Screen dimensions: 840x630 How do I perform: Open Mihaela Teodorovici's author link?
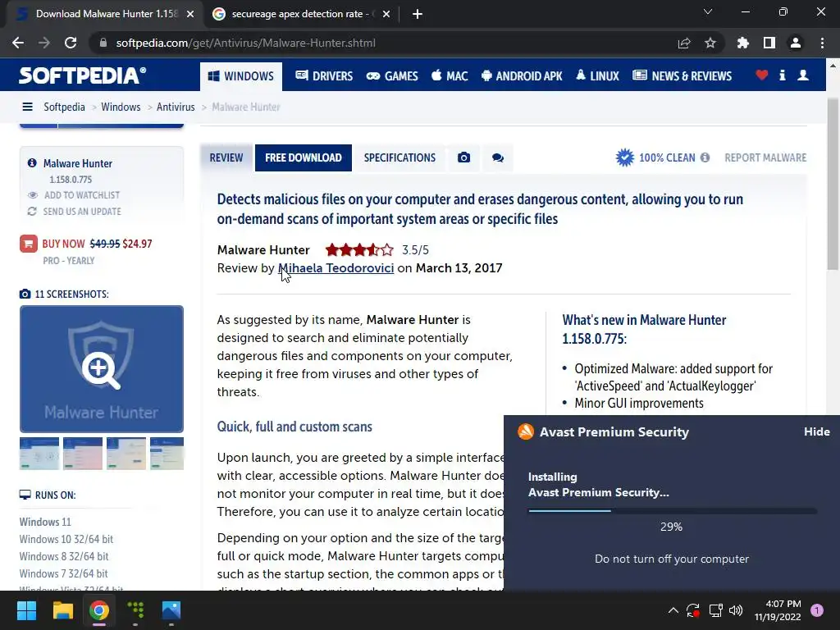click(336, 268)
